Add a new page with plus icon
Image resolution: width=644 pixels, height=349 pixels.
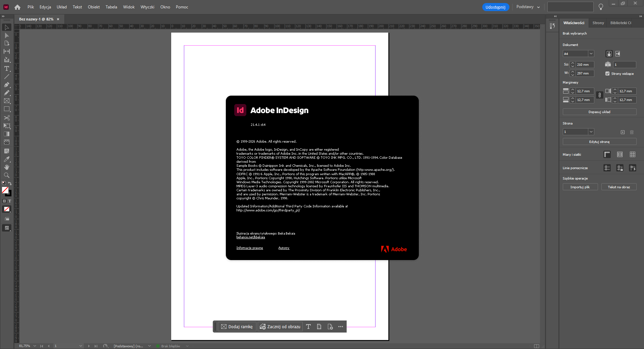623,132
